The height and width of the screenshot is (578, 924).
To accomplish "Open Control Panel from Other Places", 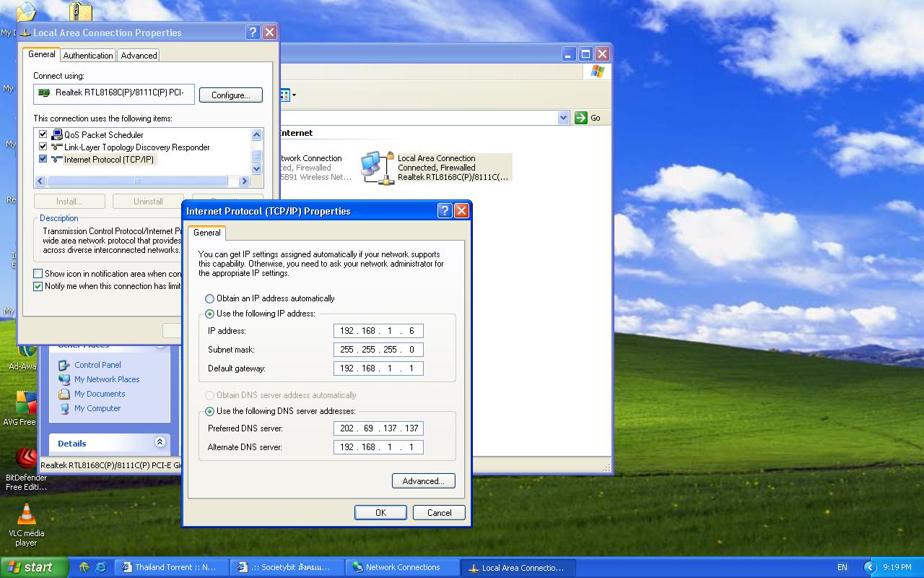I will [97, 365].
